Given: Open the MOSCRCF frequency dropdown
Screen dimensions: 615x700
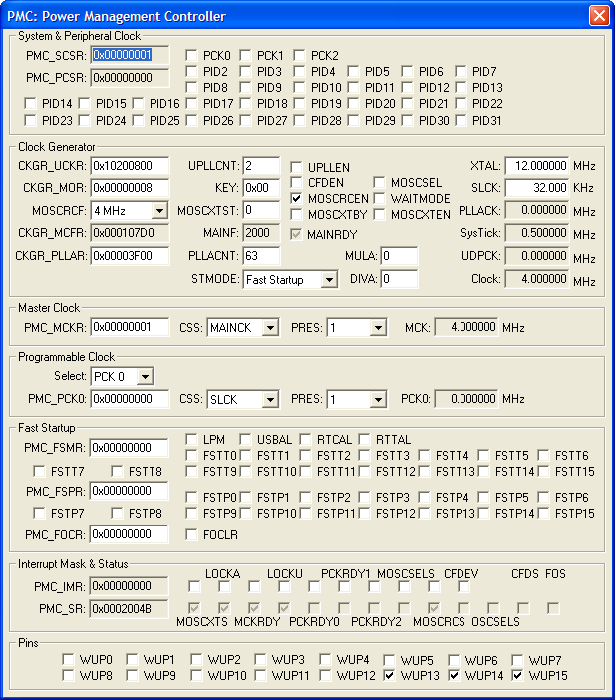Looking at the screenshot, I should click(159, 210).
